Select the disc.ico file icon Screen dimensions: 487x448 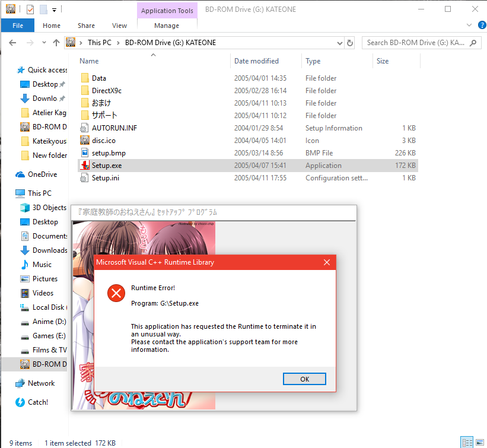click(x=84, y=140)
